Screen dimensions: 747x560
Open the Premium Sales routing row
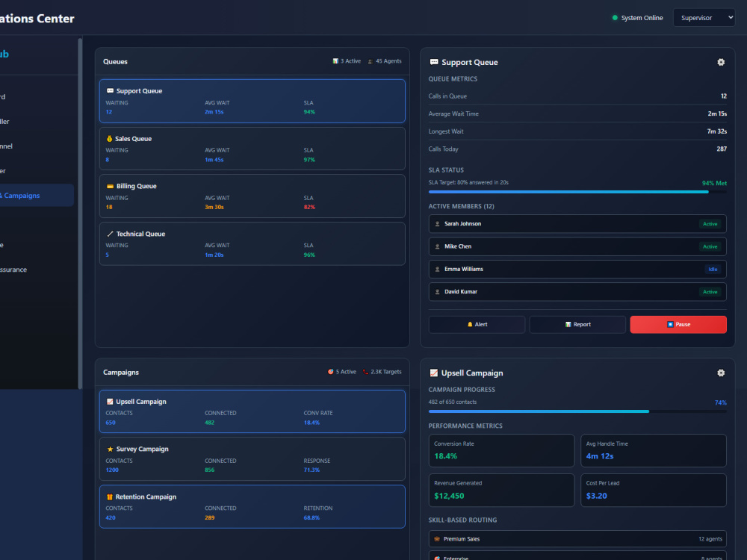577,539
